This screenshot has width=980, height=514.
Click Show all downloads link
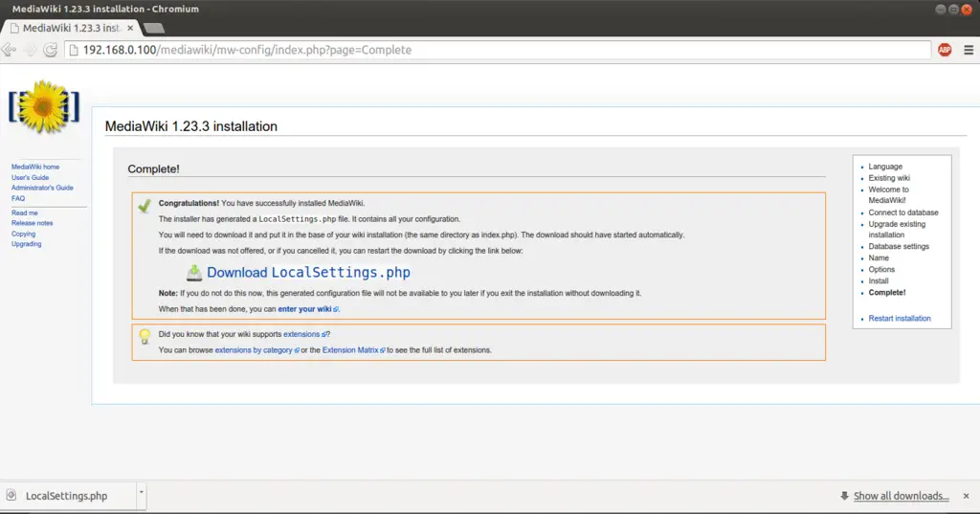[x=902, y=496]
